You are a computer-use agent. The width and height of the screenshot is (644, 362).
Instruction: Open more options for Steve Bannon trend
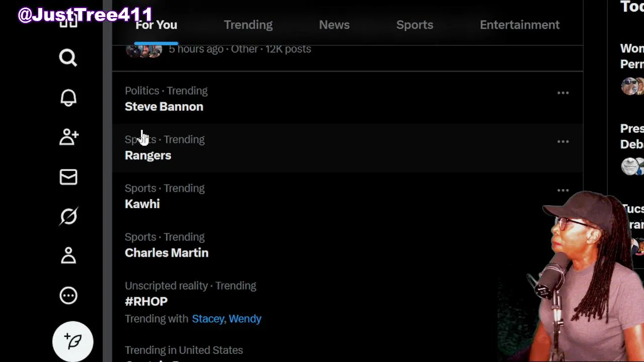tap(563, 93)
